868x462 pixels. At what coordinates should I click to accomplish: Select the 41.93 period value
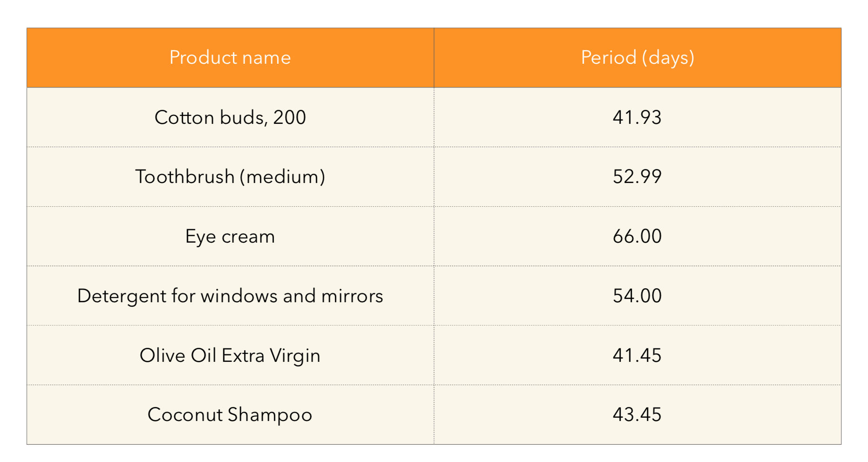[x=637, y=117]
